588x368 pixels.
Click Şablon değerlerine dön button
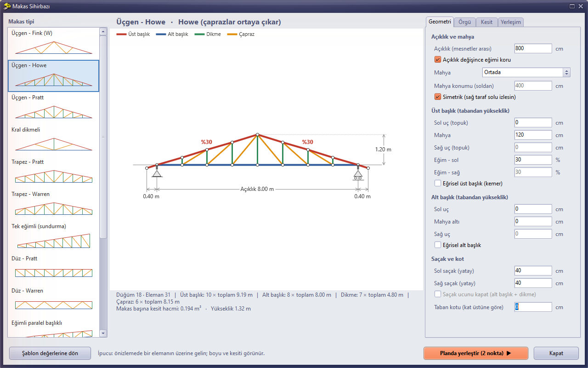[50, 353]
